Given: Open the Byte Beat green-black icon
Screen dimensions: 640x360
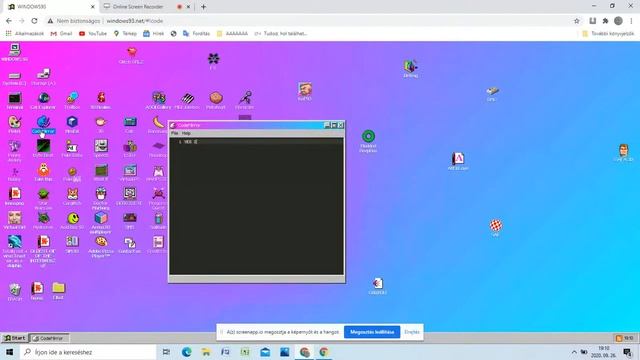Looking at the screenshot, I should [x=43, y=149].
